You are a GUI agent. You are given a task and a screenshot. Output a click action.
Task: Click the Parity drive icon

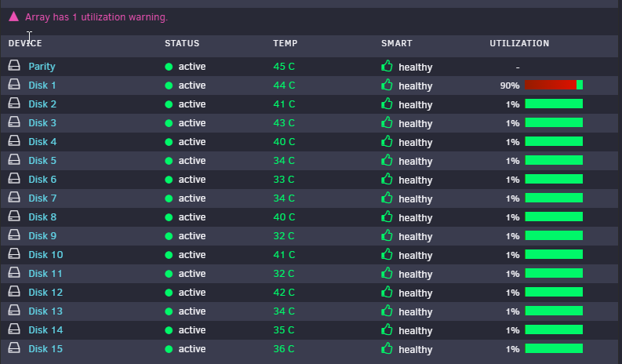coord(14,65)
